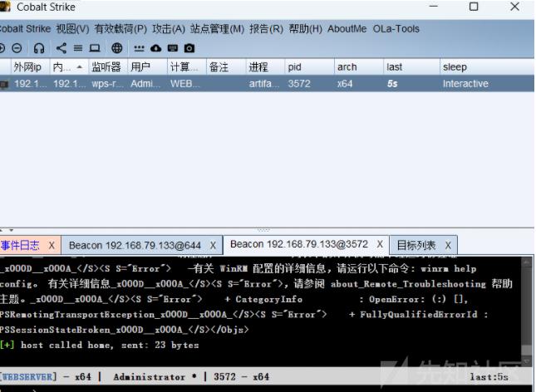Sort by the 进程 column header
Image resolution: width=536 pixels, height=392 pixels.
(x=265, y=67)
